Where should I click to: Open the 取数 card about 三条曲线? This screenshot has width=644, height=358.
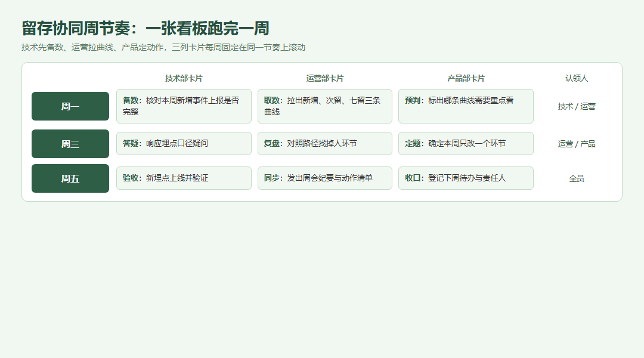[325, 106]
